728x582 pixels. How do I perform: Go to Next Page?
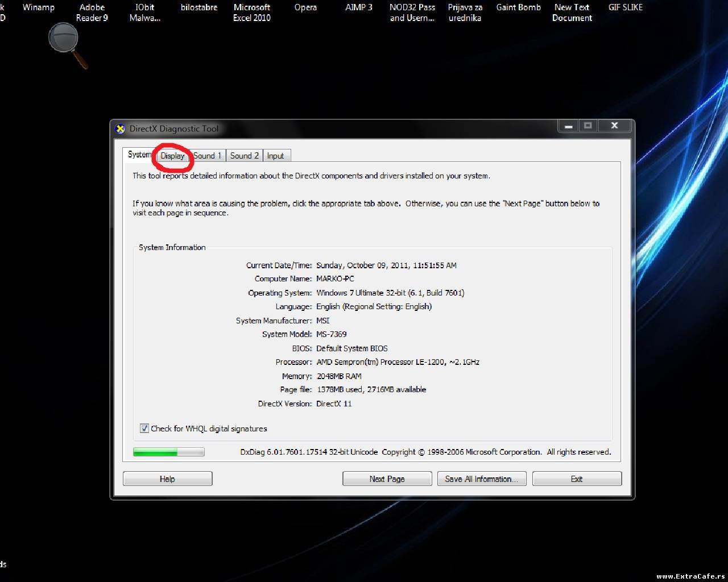[387, 479]
